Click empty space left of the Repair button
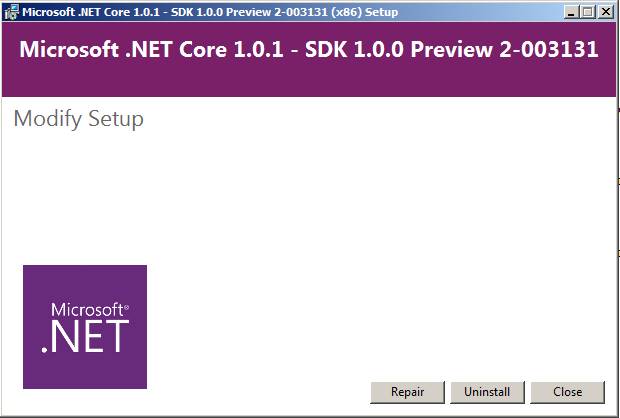 click(260, 392)
